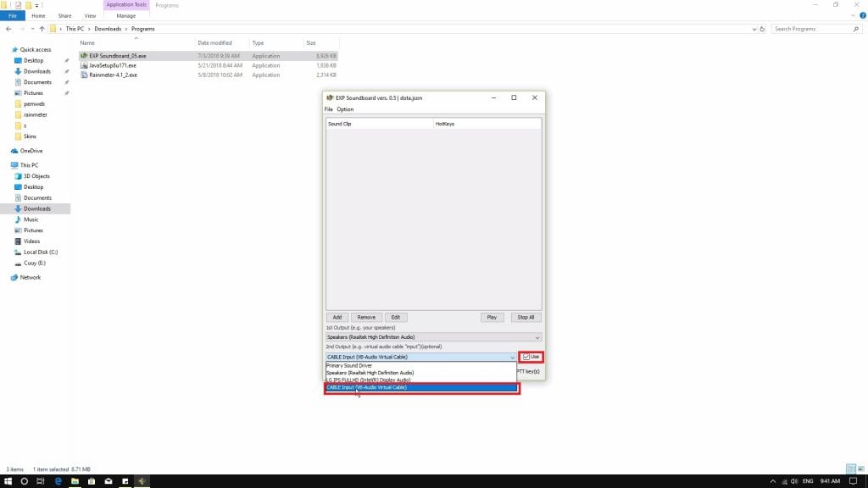
Task: Open Mail app from taskbar
Action: pyautogui.click(x=108, y=481)
